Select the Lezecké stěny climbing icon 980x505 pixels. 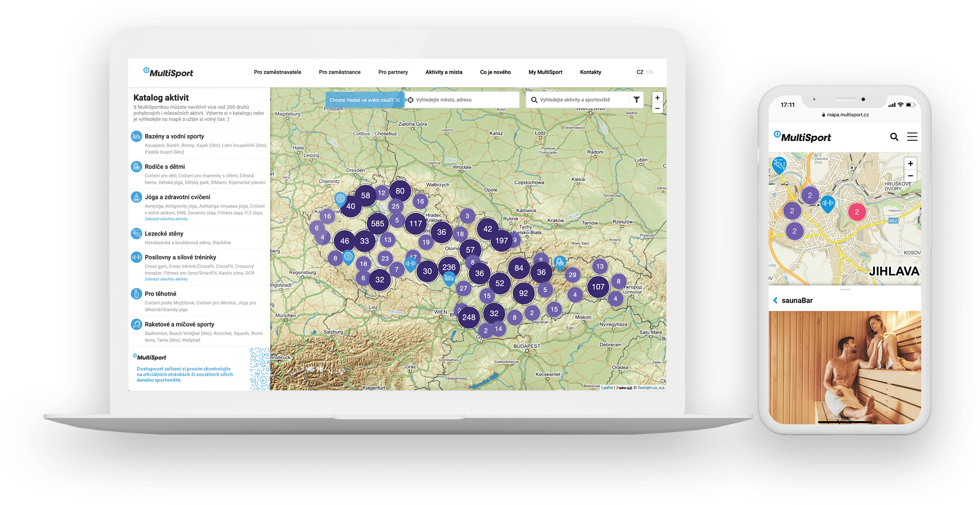pyautogui.click(x=136, y=233)
